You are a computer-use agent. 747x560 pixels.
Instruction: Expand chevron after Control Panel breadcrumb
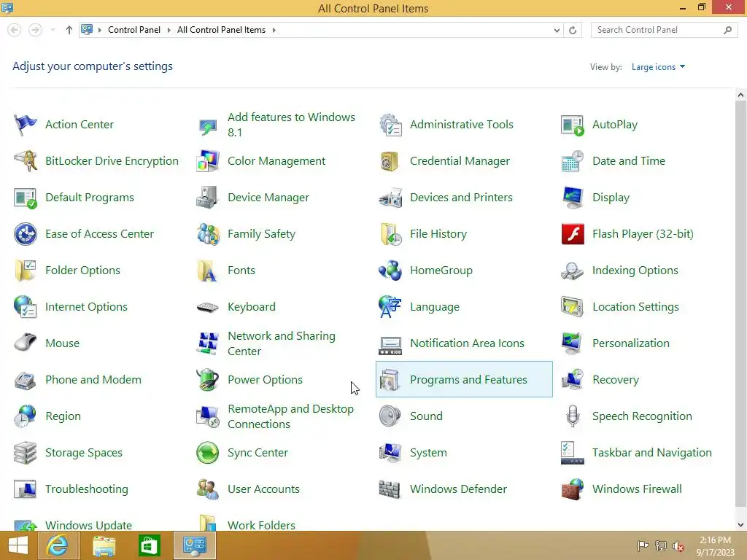[x=169, y=30]
